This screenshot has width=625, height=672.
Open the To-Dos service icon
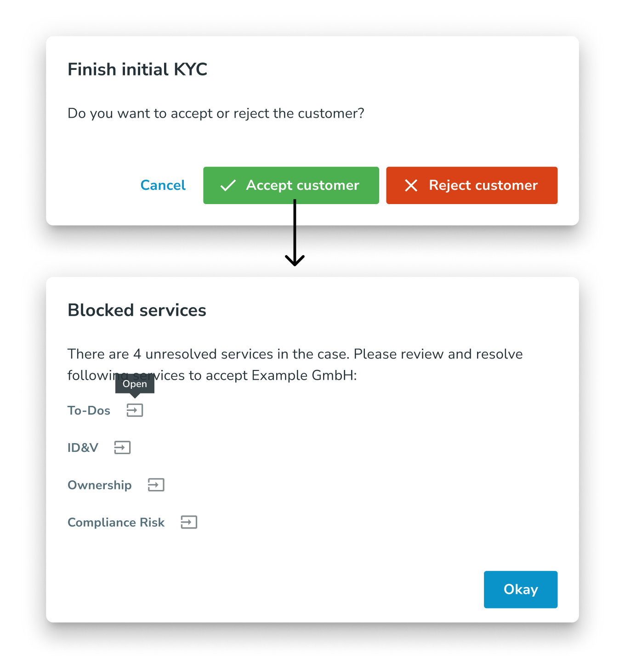[x=135, y=410]
